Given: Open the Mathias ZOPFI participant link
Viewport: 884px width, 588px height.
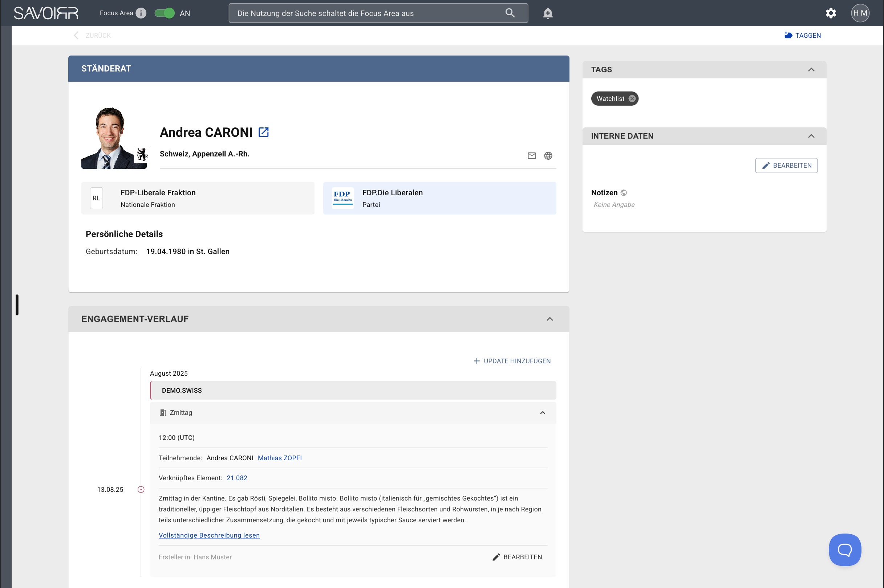Looking at the screenshot, I should pyautogui.click(x=280, y=458).
